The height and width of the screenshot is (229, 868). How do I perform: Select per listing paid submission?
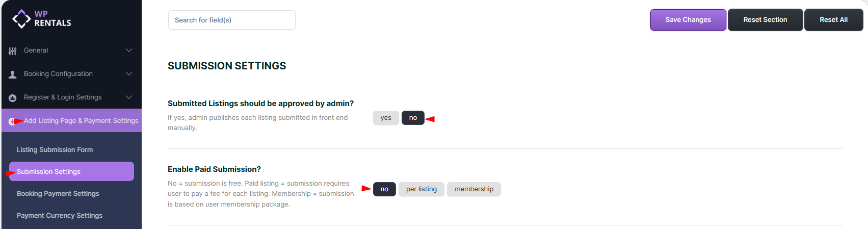tap(421, 189)
